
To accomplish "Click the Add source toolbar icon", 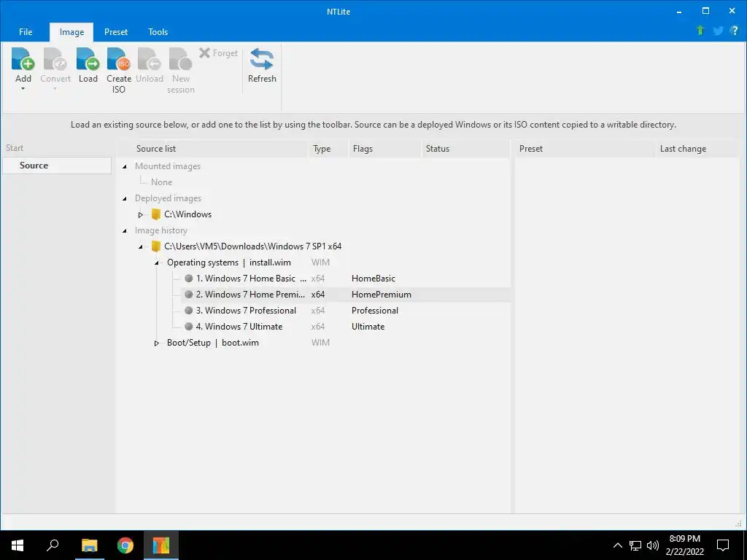I will [23, 59].
